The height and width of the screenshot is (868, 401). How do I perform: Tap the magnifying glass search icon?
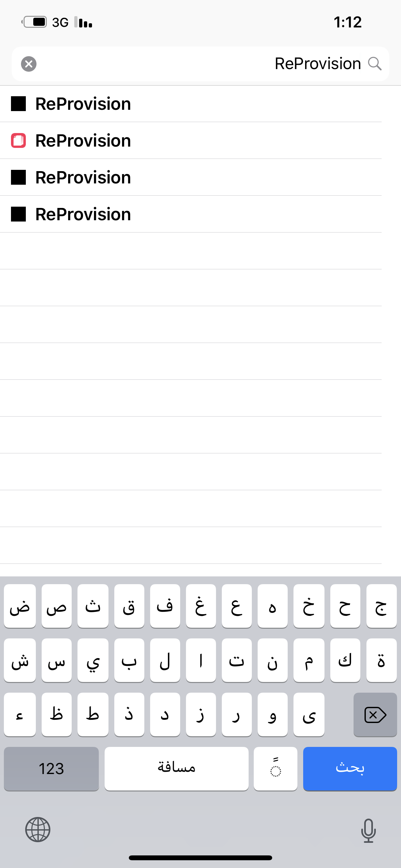375,63
